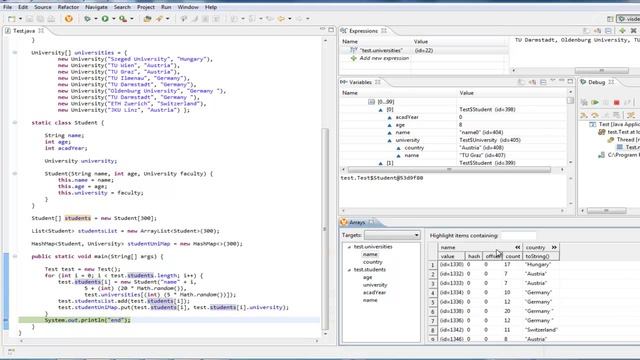The height and width of the screenshot is (360, 640).
Task: Click Collapse All icon in Variables toolbar
Action: [543, 82]
